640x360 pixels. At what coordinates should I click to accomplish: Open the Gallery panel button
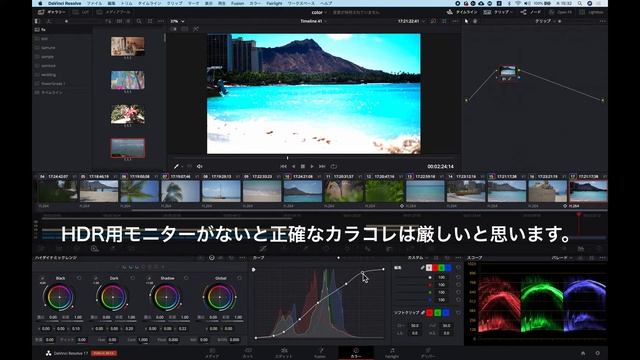point(52,12)
